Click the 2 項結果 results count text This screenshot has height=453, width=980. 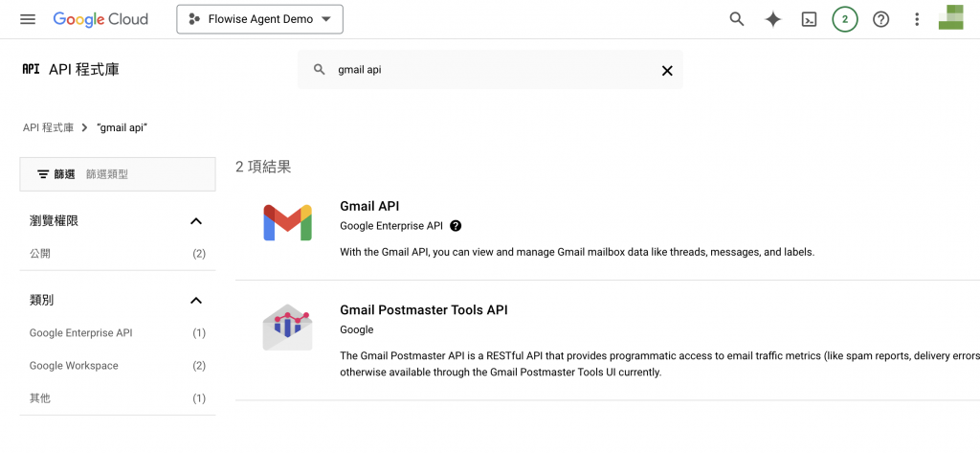(263, 167)
